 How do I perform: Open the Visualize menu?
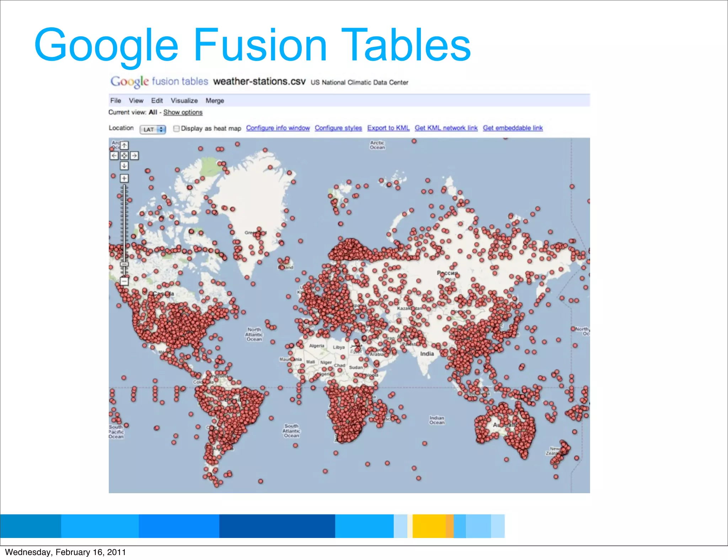click(x=184, y=101)
